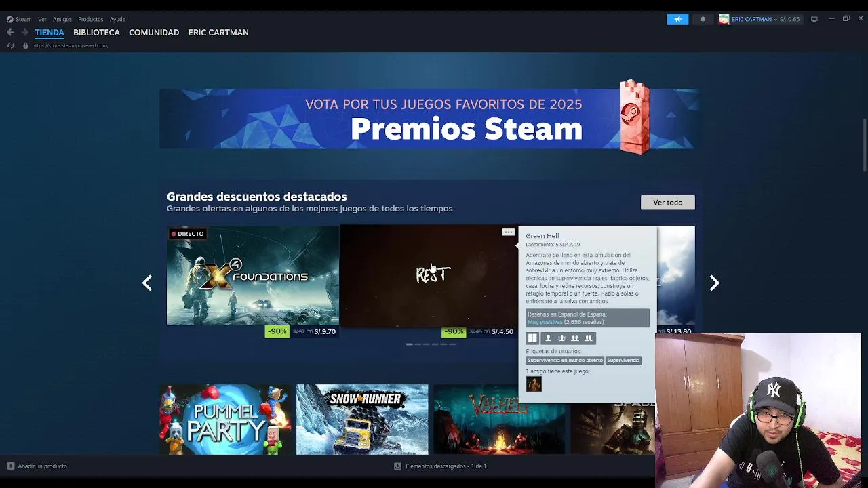Click the -90% discount badge on X4 Foundations

[x=277, y=331]
